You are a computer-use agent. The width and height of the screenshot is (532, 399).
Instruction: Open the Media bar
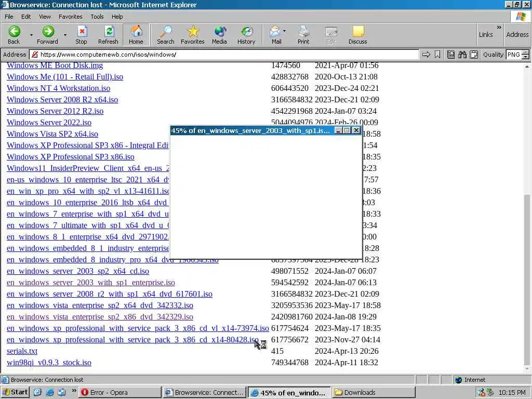[x=220, y=35]
